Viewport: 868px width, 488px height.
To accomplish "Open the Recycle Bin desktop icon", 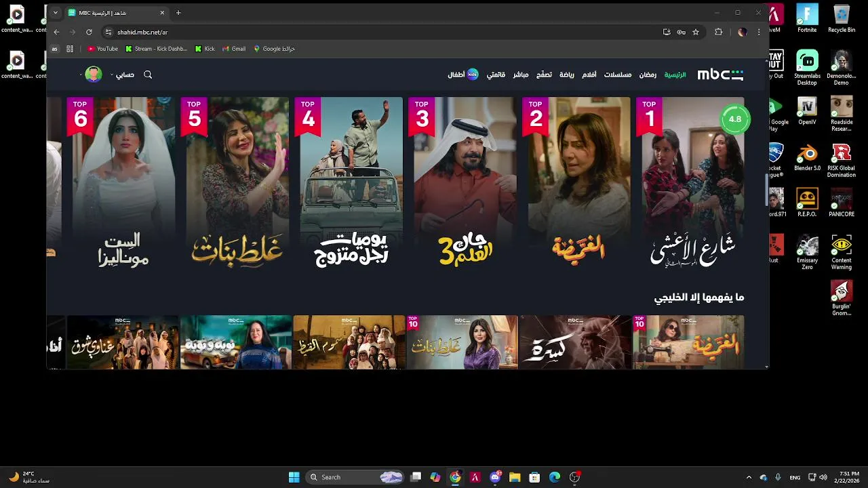I will [x=842, y=18].
